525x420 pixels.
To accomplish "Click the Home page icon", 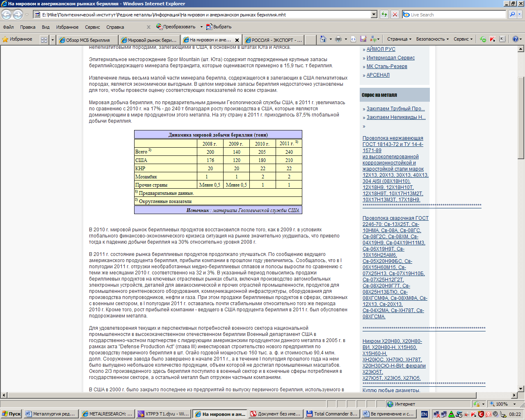I will click(x=323, y=39).
